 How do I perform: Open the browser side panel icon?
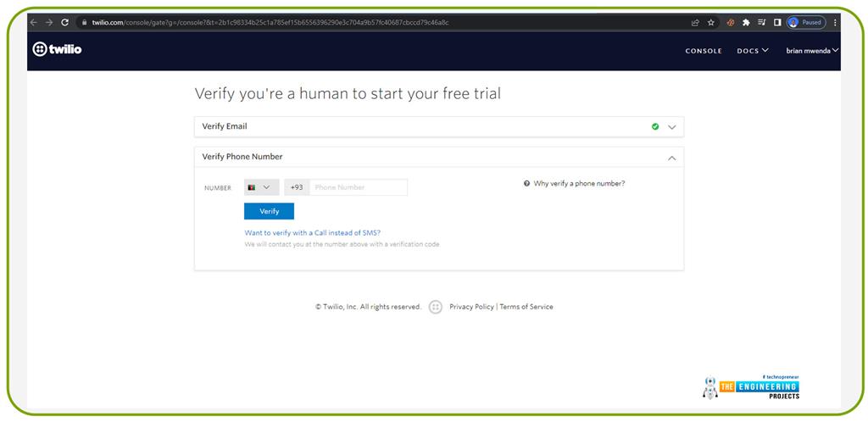[777, 23]
